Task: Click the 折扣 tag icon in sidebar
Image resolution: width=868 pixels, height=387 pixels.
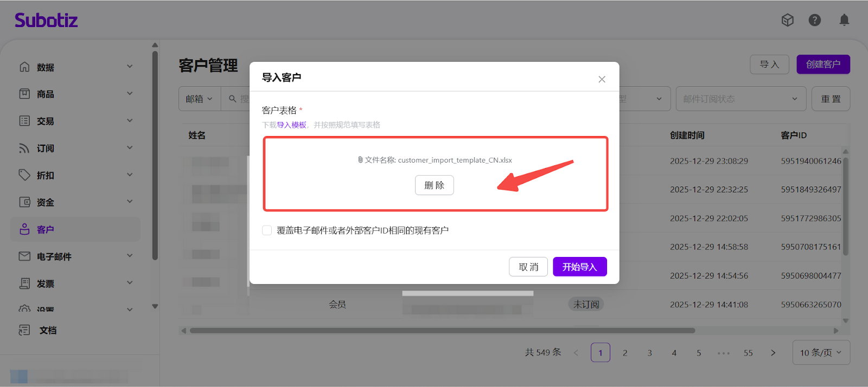Action: coord(24,175)
